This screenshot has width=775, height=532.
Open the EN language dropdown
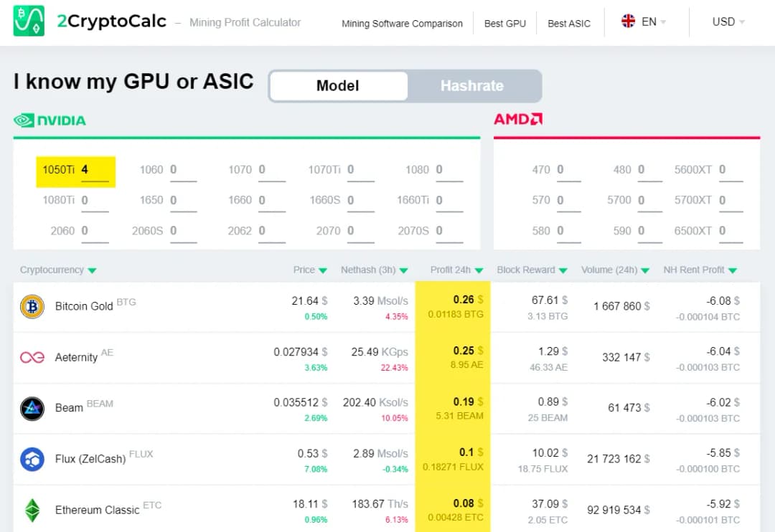pyautogui.click(x=643, y=22)
